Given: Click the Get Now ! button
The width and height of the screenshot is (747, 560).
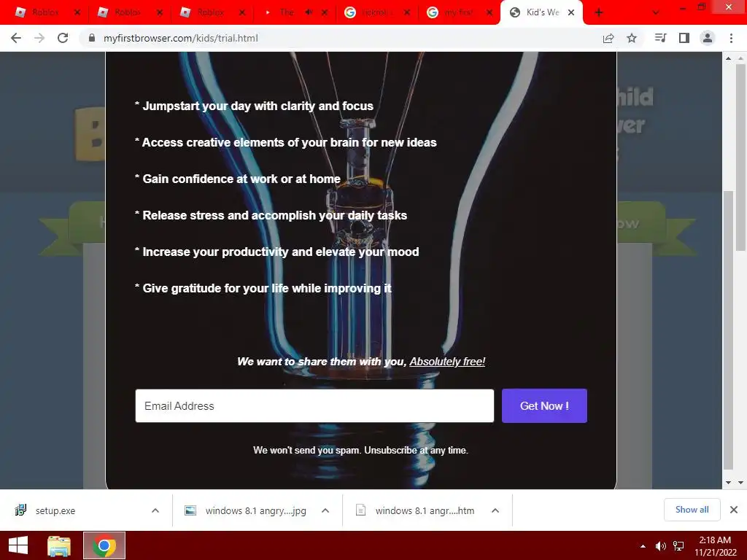Looking at the screenshot, I should (544, 405).
